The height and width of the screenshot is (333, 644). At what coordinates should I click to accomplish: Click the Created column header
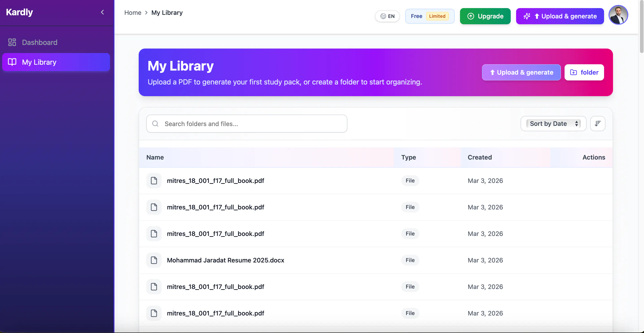480,157
